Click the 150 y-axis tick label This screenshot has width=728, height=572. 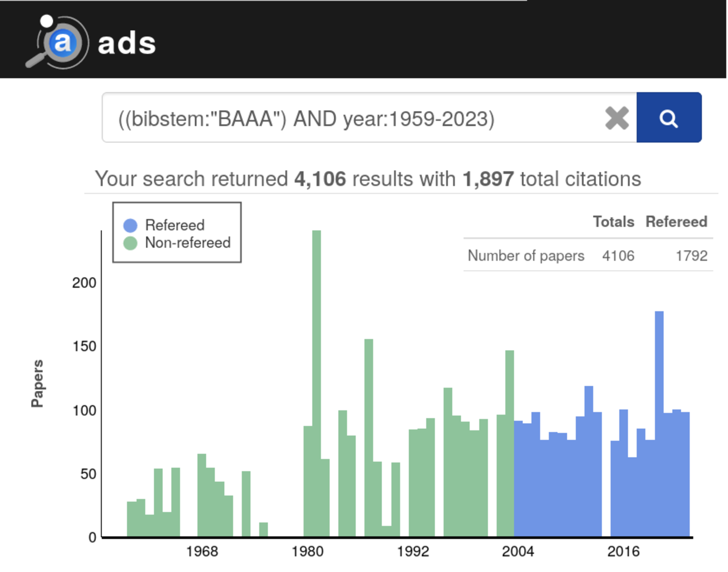[84, 346]
